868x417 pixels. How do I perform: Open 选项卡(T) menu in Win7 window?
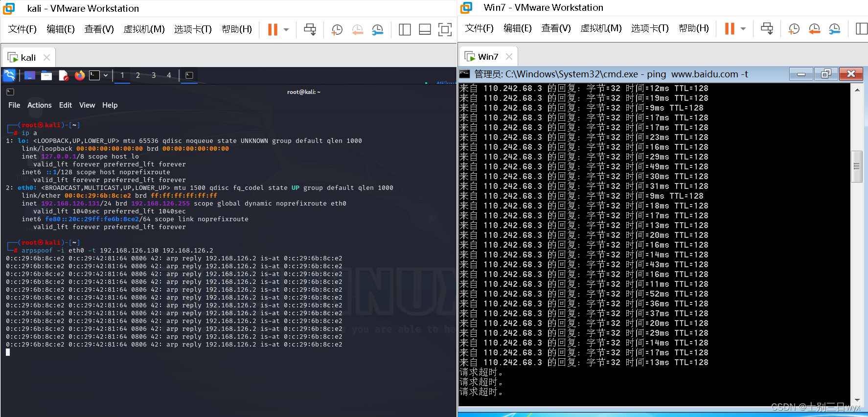click(x=650, y=28)
